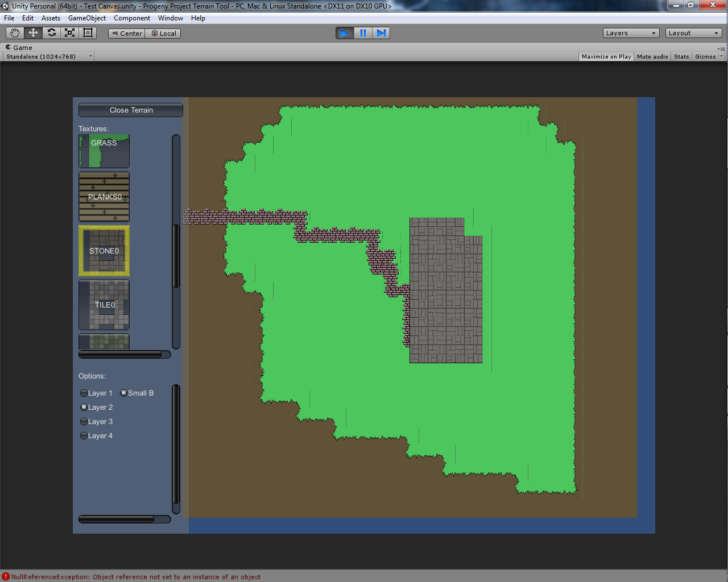The image size is (728, 582).
Task: Toggle Local handle rotation
Action: tap(163, 34)
